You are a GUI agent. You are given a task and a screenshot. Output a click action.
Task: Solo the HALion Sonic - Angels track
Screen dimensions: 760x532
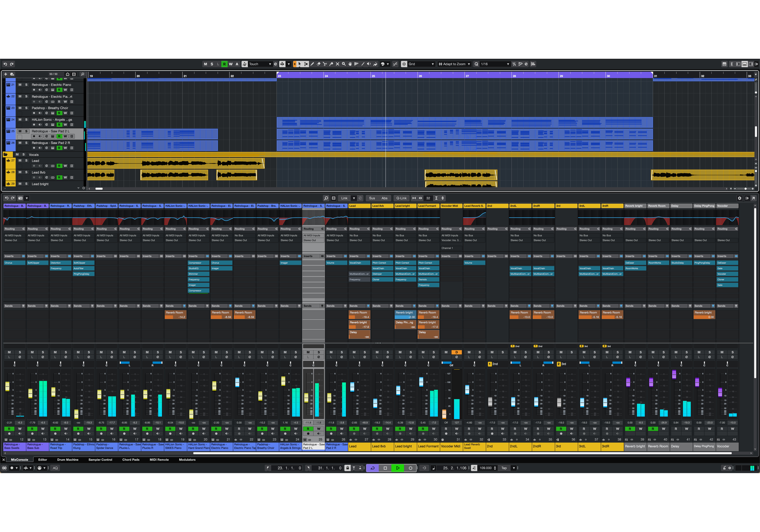[27, 119]
